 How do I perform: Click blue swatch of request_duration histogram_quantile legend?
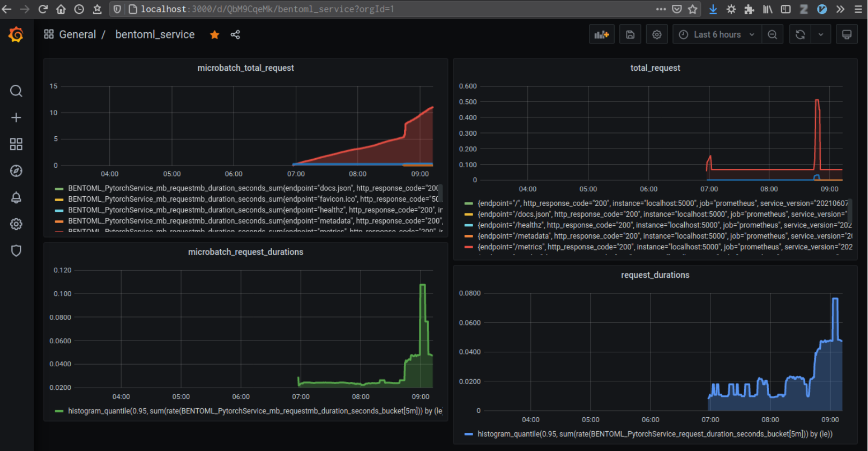click(x=468, y=434)
